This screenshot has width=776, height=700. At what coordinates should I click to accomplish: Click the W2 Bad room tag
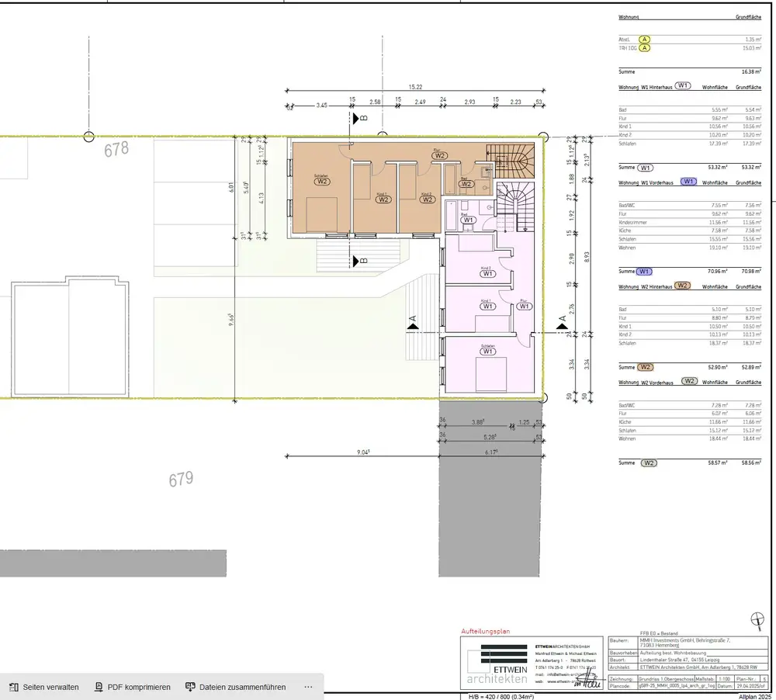coord(466,184)
